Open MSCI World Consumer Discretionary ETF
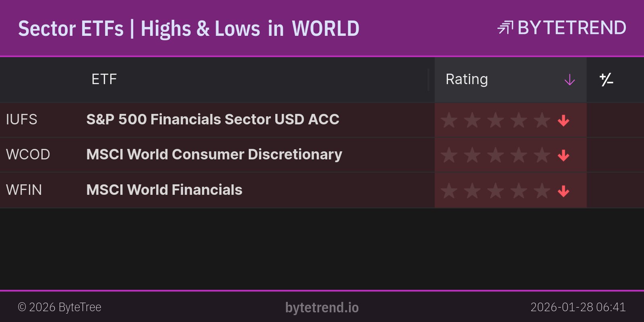The height and width of the screenshot is (322, 644). 214,155
